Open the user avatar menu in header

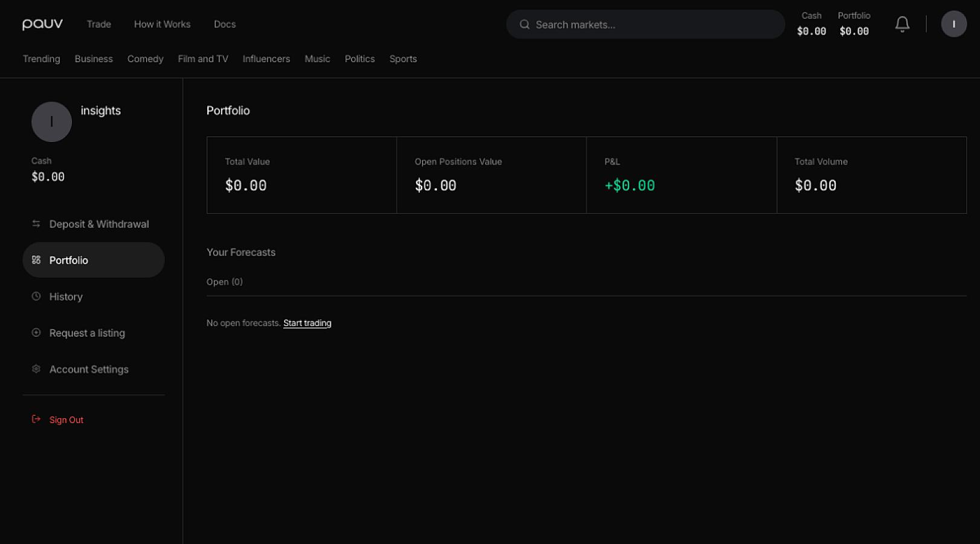click(x=954, y=24)
